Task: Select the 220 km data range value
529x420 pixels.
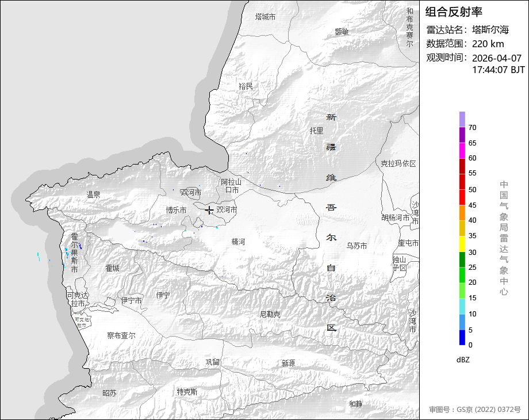Action: click(x=488, y=44)
